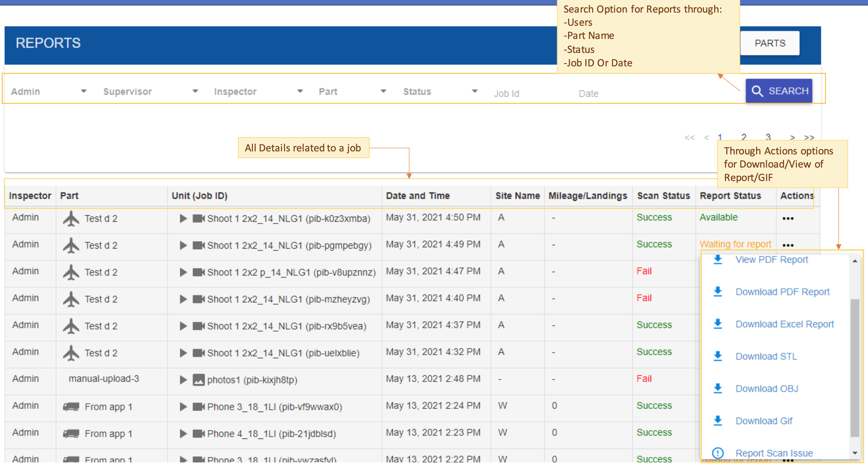Select Report Scan Issue option
868x469 pixels.
tap(774, 453)
